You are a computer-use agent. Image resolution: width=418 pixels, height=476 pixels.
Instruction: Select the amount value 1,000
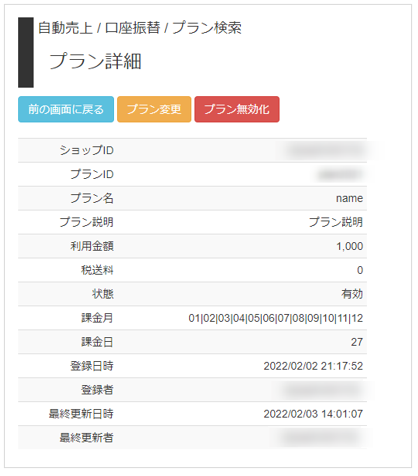350,246
